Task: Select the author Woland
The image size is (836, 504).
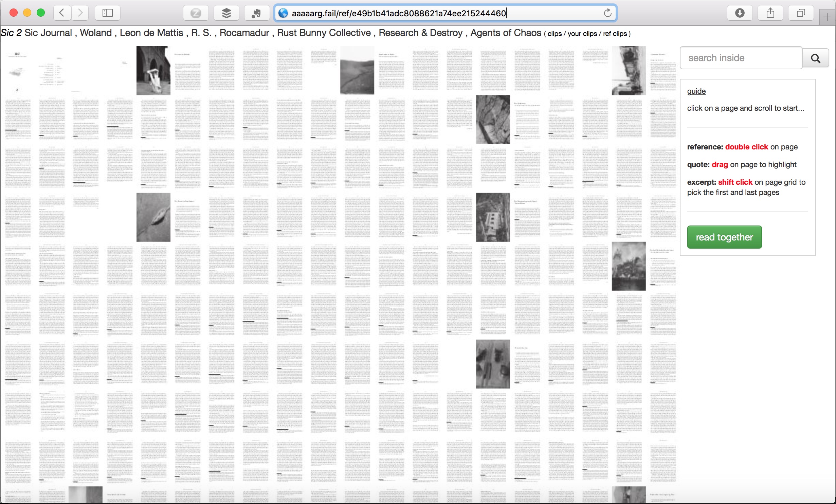Action: (96, 33)
